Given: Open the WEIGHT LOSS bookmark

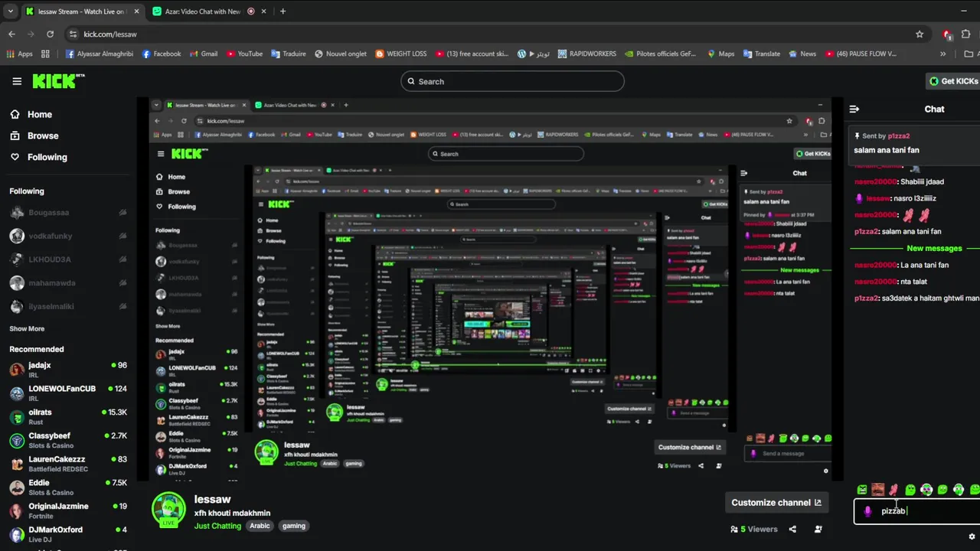Looking at the screenshot, I should (x=400, y=54).
